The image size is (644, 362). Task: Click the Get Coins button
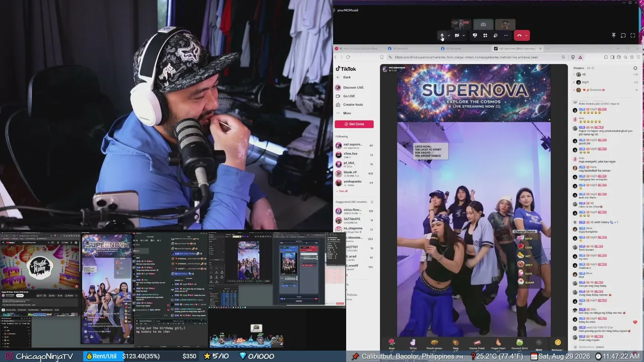click(354, 124)
